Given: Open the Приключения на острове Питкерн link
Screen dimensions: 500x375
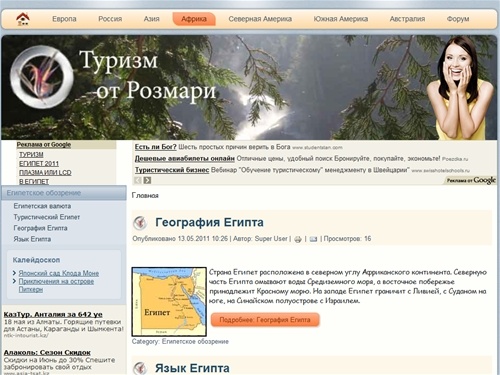Looking at the screenshot, I should pos(56,285).
